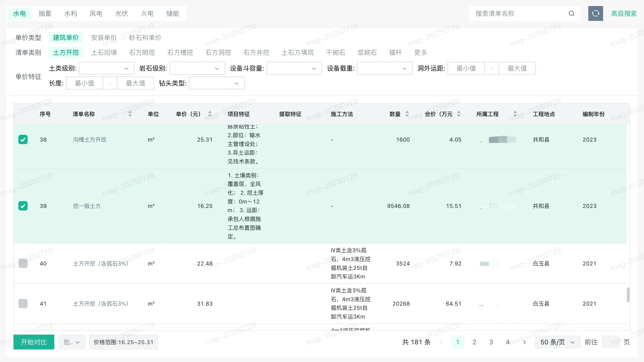The image size is (644, 362).
Task: Switch to the 风电 tab
Action: tap(96, 13)
